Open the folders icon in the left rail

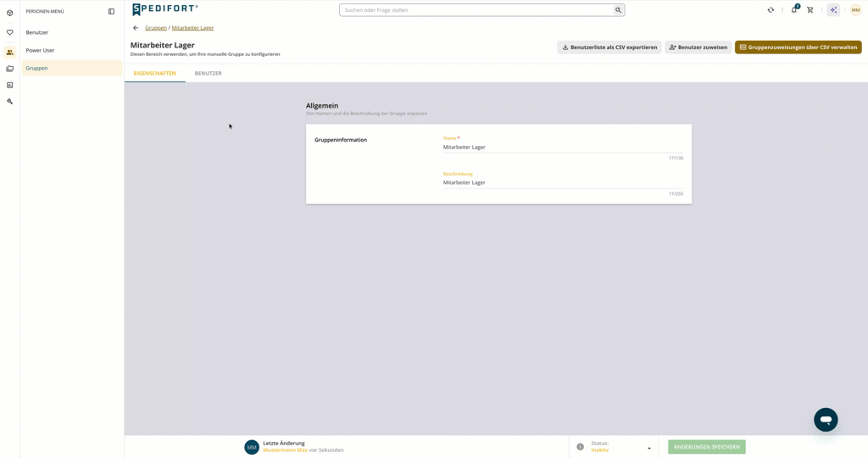[9, 69]
